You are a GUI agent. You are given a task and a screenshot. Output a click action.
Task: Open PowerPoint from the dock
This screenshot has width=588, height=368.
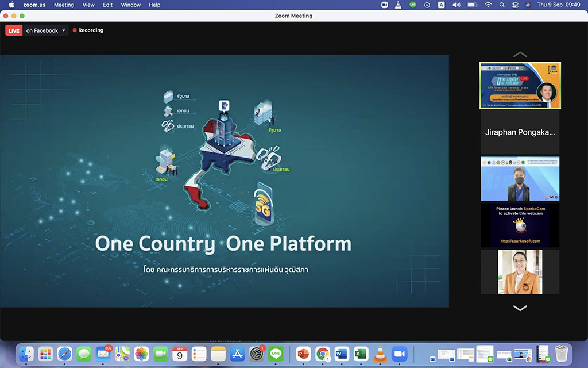303,354
